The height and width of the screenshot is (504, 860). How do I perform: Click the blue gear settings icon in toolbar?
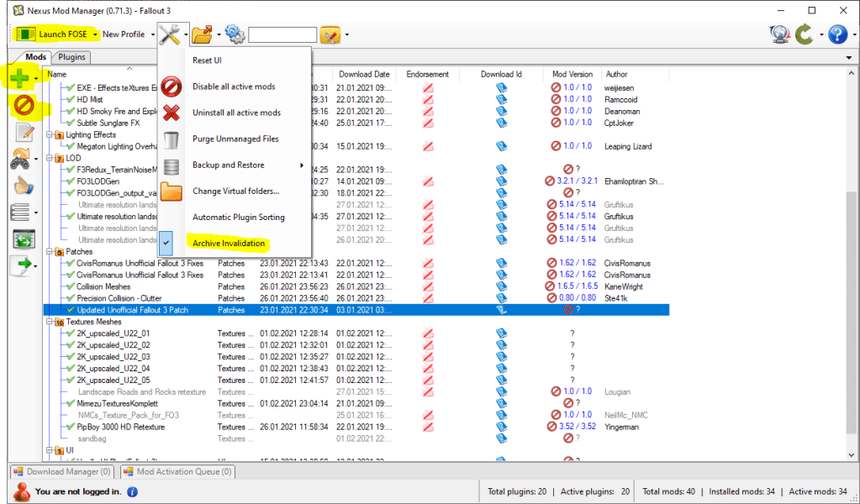[233, 34]
